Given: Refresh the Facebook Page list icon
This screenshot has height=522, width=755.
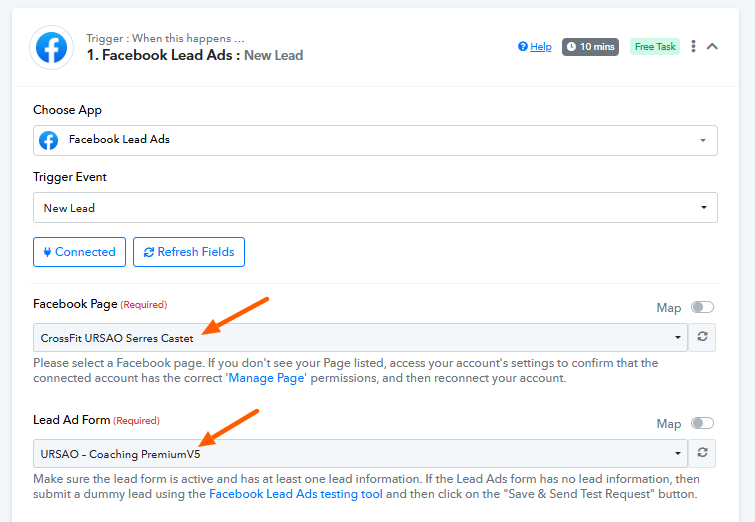Looking at the screenshot, I should pyautogui.click(x=704, y=338).
